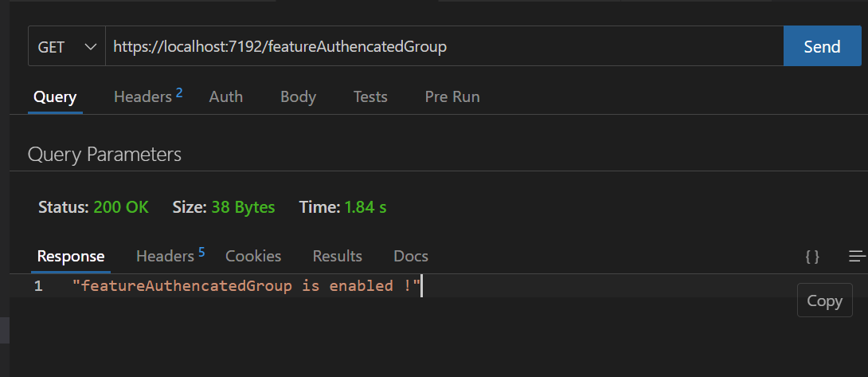Image resolution: width=868 pixels, height=377 pixels.
Task: Open the GET method dropdown
Action: point(66,46)
